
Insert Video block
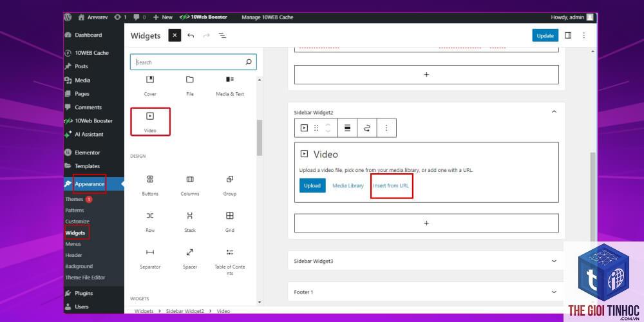pos(150,122)
